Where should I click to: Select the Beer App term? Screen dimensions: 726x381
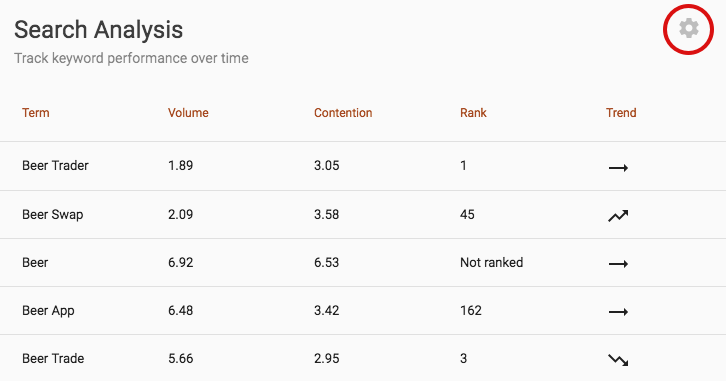click(x=48, y=311)
